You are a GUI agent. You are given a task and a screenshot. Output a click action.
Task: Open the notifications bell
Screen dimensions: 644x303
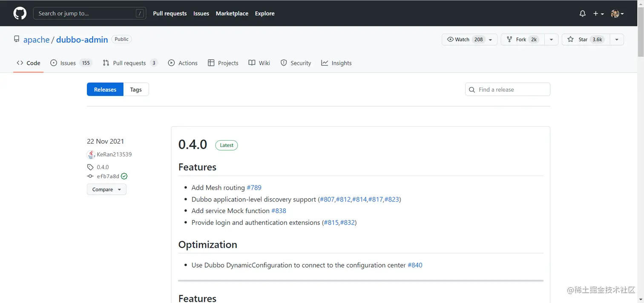(x=583, y=14)
